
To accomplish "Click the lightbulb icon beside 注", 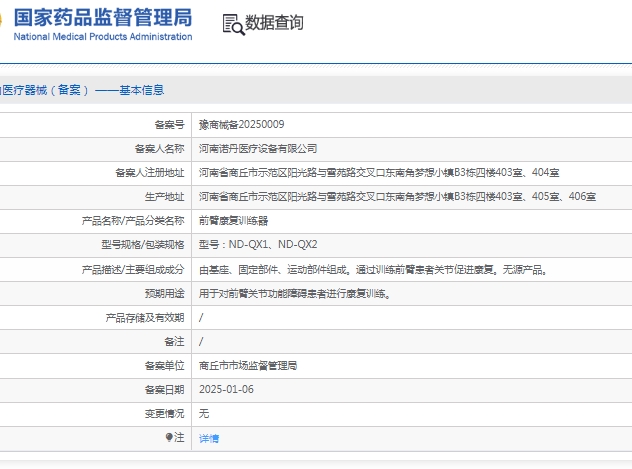I will pyautogui.click(x=169, y=437).
